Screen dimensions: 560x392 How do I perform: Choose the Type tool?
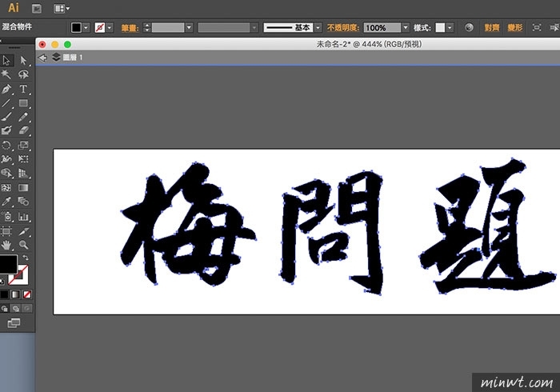pyautogui.click(x=24, y=89)
